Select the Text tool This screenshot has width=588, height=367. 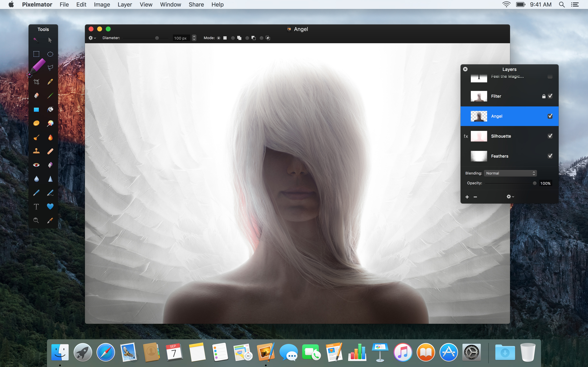point(36,206)
